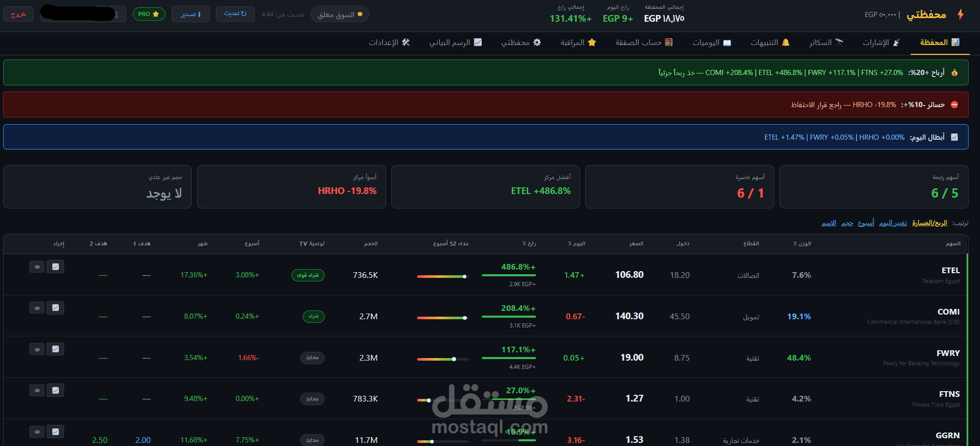Click the أفضل مركز best position card
Screen dimensions: 980x446
pos(485,187)
